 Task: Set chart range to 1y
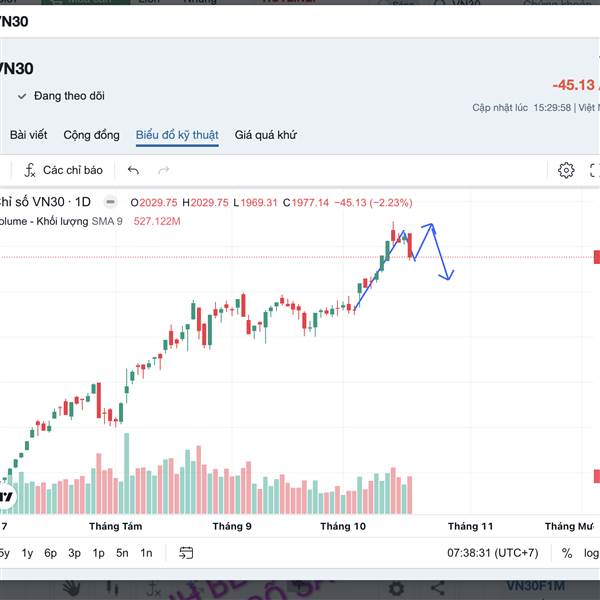(27, 553)
